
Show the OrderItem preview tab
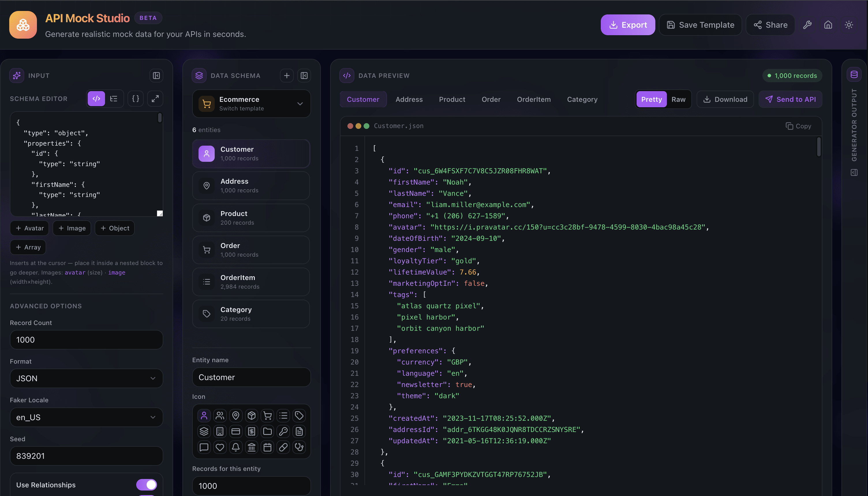pyautogui.click(x=534, y=99)
